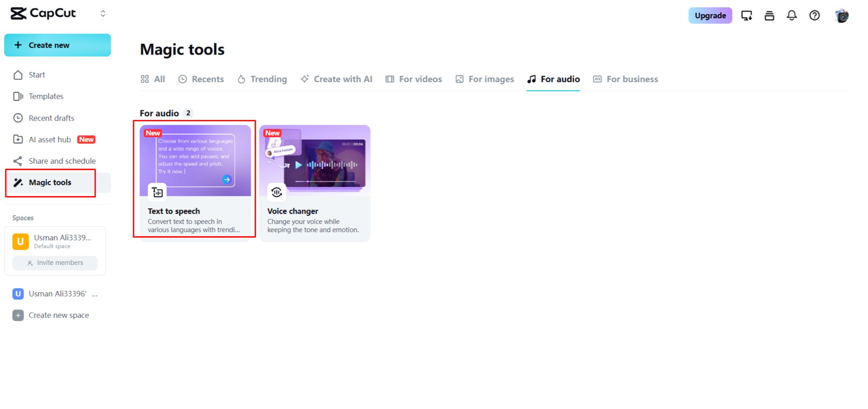Switch to the For videos tab
Image resolution: width=868 pixels, height=409 pixels.
pos(414,79)
